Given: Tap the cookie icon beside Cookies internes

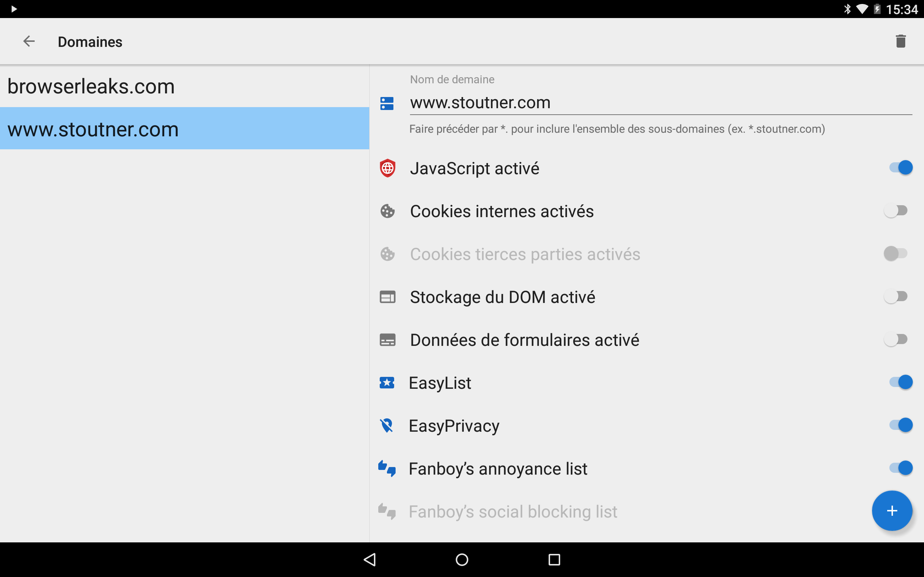Looking at the screenshot, I should tap(387, 211).
